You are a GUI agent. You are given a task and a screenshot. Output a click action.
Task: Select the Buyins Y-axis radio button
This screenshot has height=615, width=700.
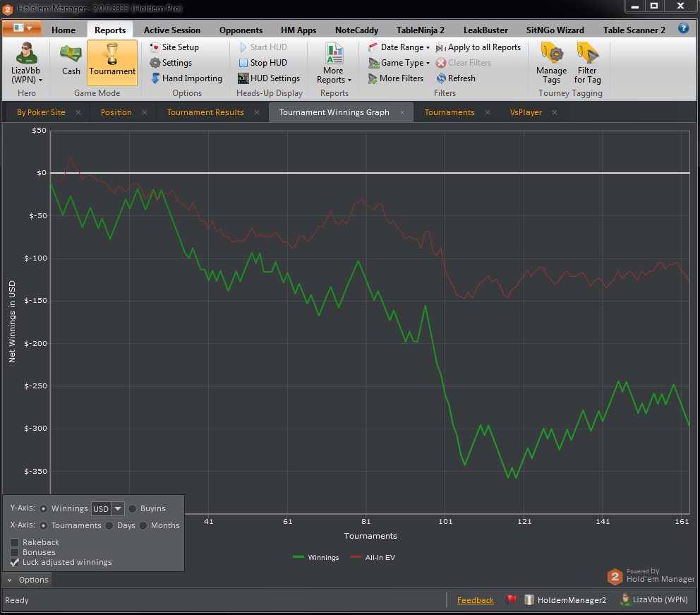click(133, 508)
